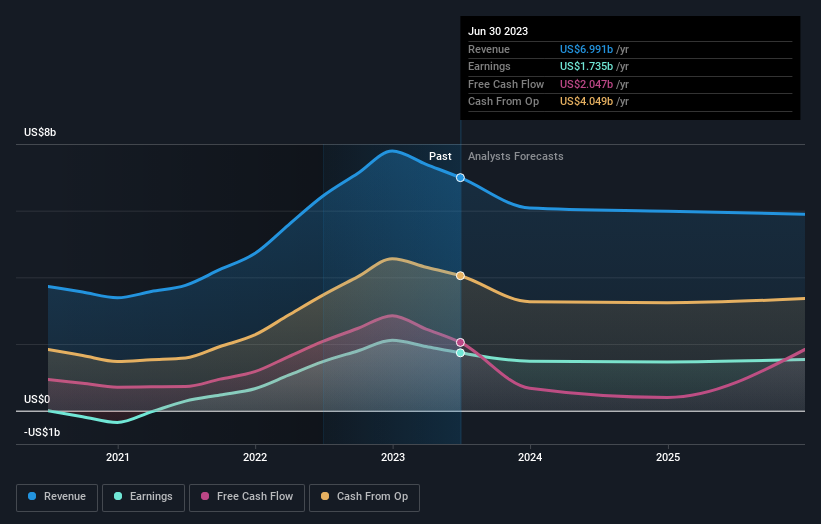Click the US$6.991b revenue value in tooltip
Image resolution: width=821 pixels, height=524 pixels.
tap(586, 49)
